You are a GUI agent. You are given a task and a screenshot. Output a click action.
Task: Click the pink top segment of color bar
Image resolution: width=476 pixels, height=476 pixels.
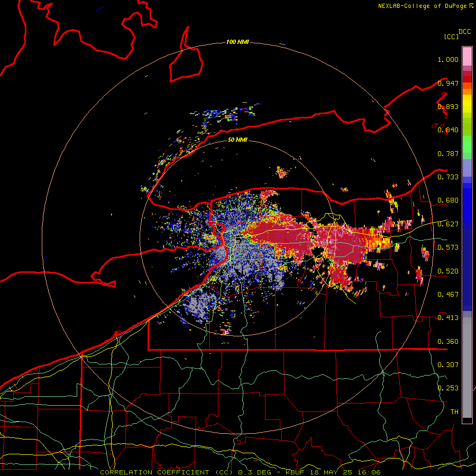tap(467, 56)
